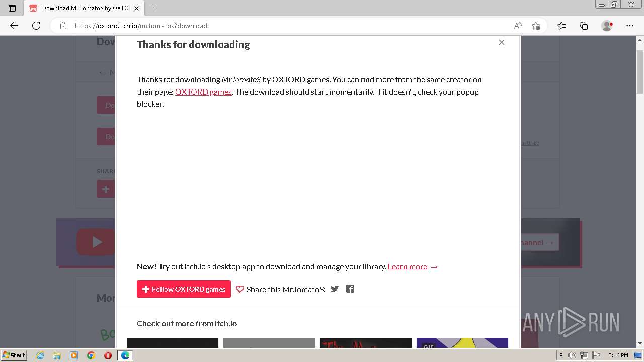Open Edge Settings and more menu
This screenshot has width=644, height=362.
pos(630,26)
